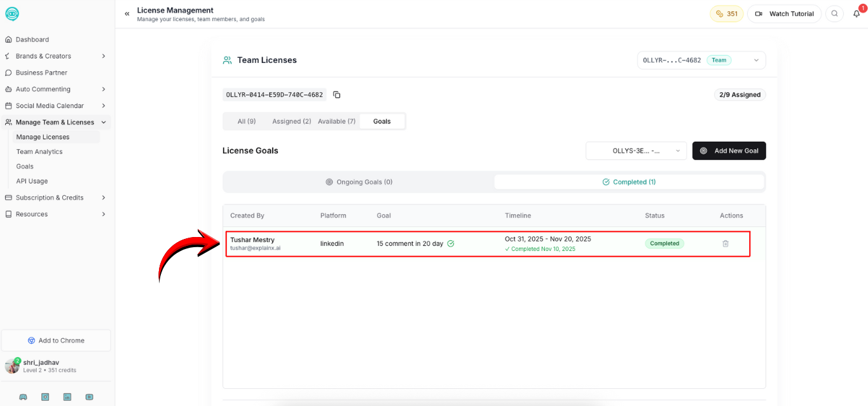This screenshot has height=406, width=868.
Task: Copy the license key using the copy icon
Action: pos(336,94)
